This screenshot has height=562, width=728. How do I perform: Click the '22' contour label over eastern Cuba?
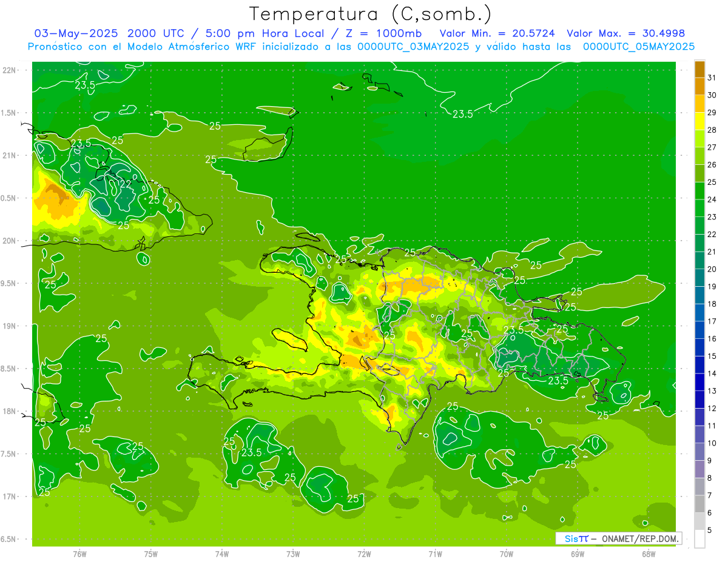pos(125,184)
